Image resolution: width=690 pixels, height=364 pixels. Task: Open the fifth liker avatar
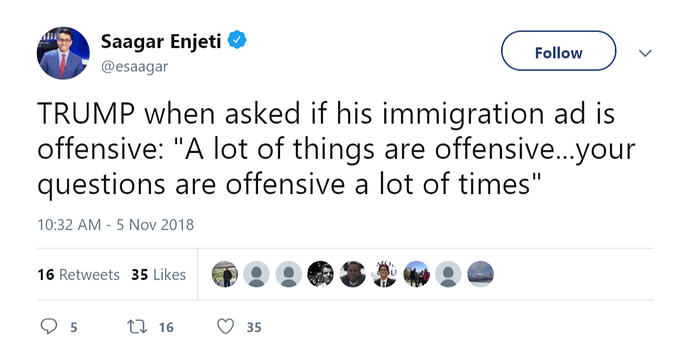click(x=352, y=274)
